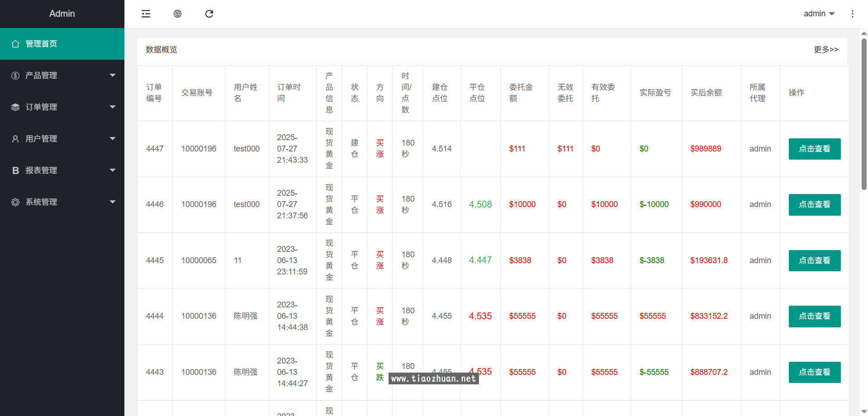
Task: Click the 数据概览 panel title
Action: [x=161, y=50]
